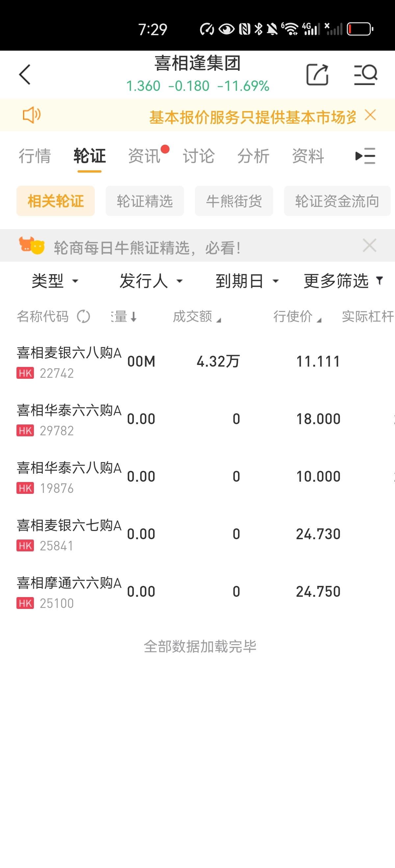Dismiss the yellow quote service notice
The width and height of the screenshot is (395, 868).
point(370,115)
